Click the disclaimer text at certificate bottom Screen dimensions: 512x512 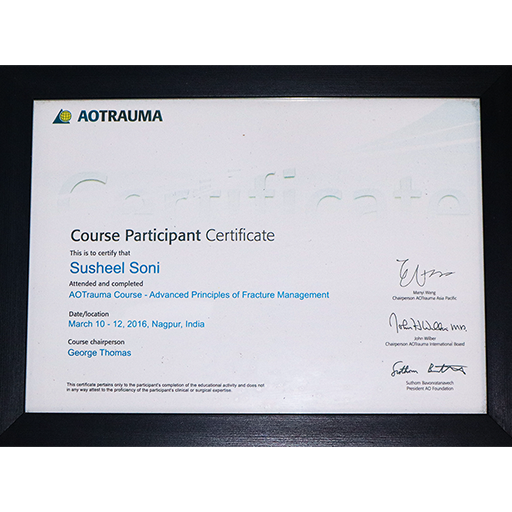[x=166, y=387]
